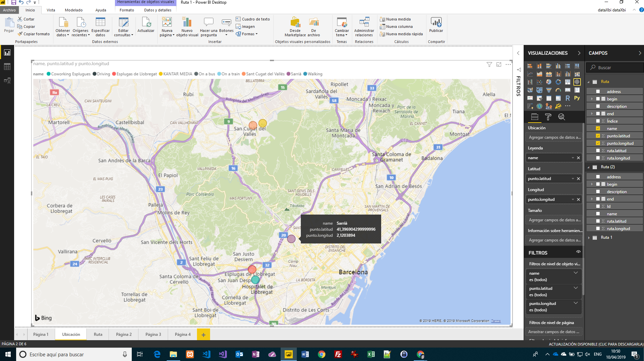
Task: Uncheck the name field in Ruta
Action: [598, 128]
